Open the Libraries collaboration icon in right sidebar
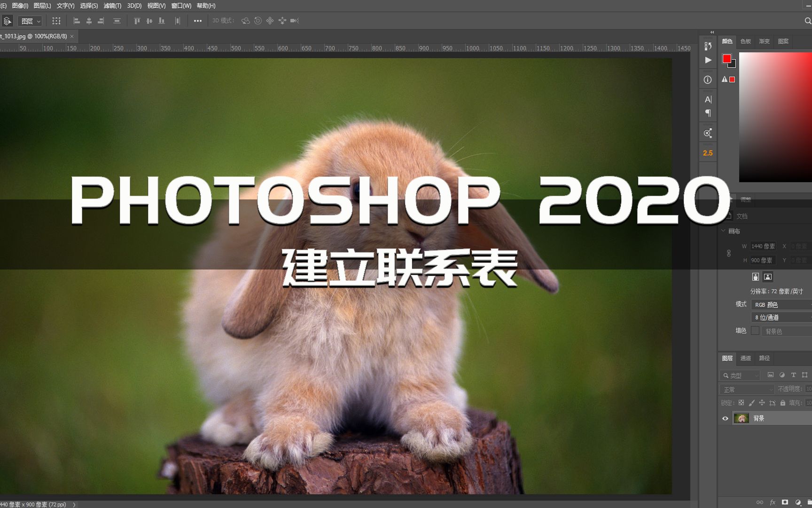Image resolution: width=812 pixels, height=508 pixels. (708, 133)
